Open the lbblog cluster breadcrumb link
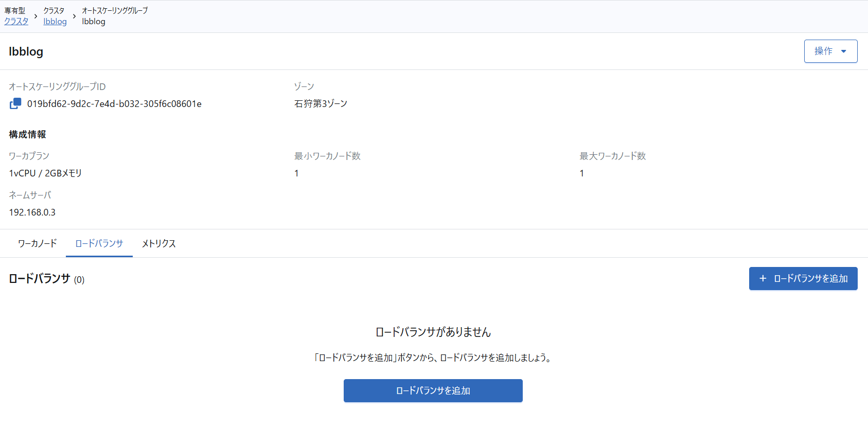This screenshot has height=429, width=868. [55, 21]
